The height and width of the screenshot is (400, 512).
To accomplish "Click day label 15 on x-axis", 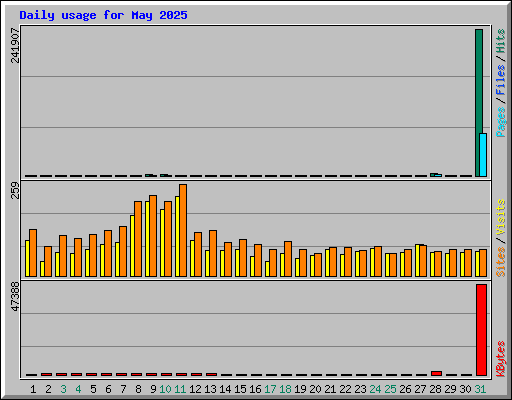I will click(240, 389).
